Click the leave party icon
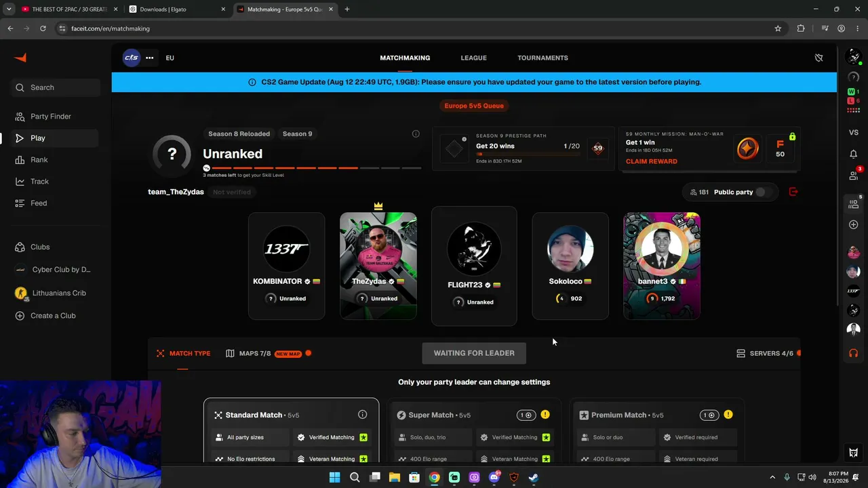Viewport: 868px width, 488px height. 793,192
